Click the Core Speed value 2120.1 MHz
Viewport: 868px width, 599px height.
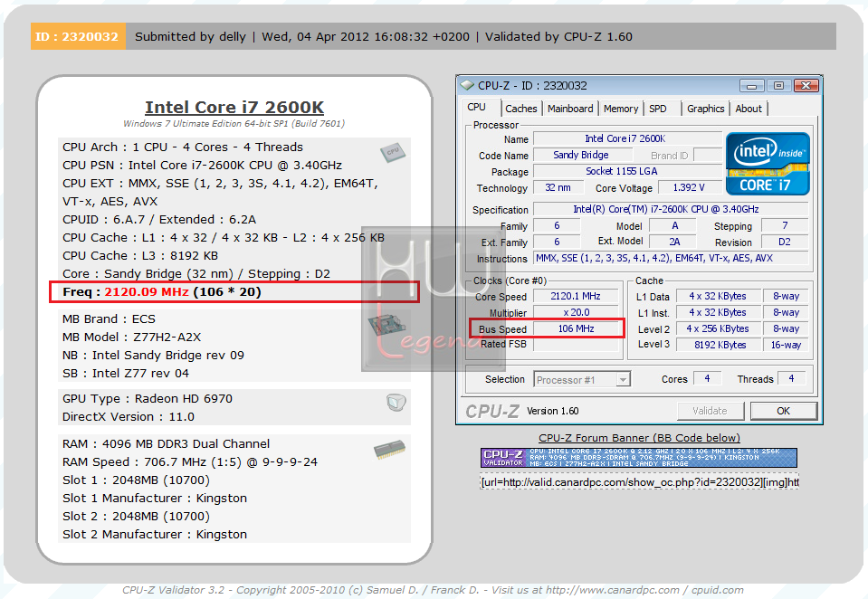pos(576,296)
